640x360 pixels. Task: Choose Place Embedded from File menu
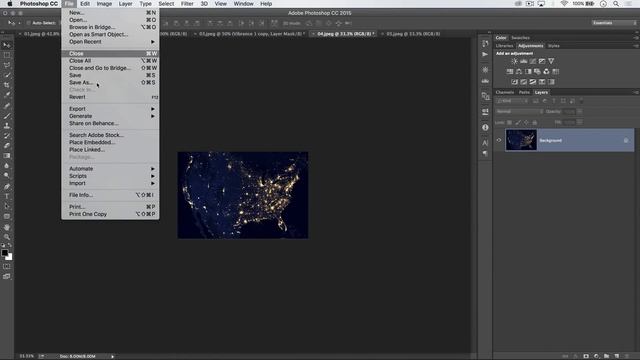pyautogui.click(x=110, y=142)
